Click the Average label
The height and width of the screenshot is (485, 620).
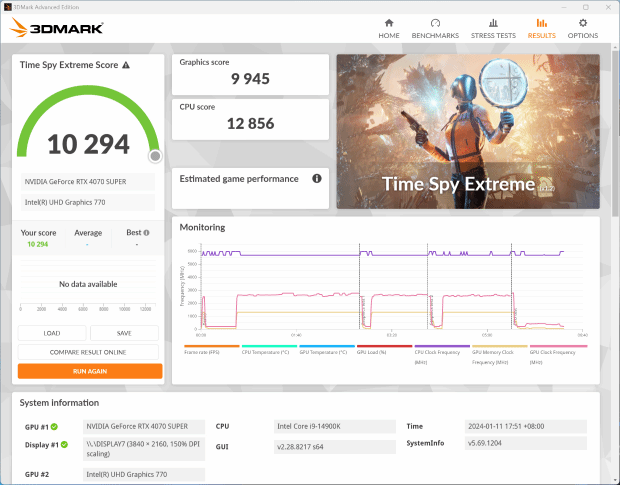(x=88, y=233)
